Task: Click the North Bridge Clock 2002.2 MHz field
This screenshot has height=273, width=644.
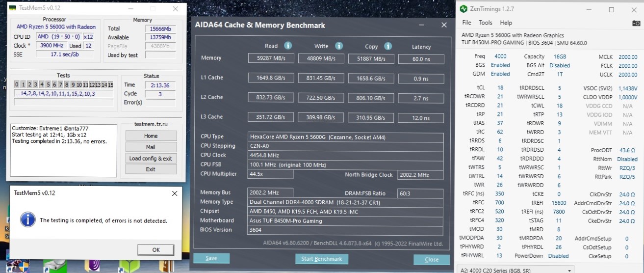Action: coord(420,174)
